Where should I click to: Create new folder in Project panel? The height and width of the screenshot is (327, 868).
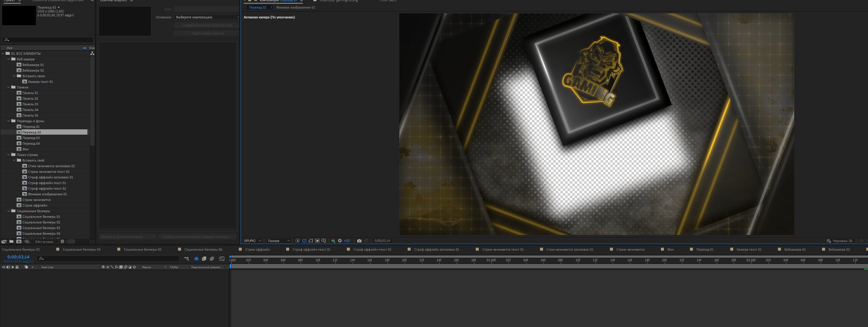(12, 241)
